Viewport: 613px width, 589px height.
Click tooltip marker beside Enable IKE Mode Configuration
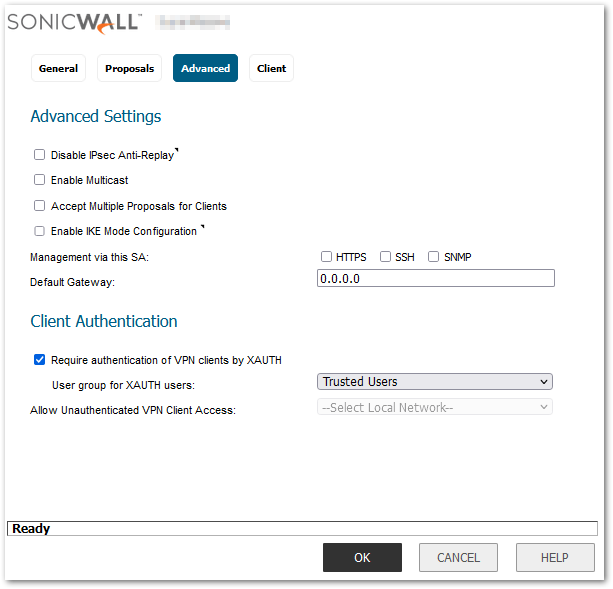(x=202, y=227)
